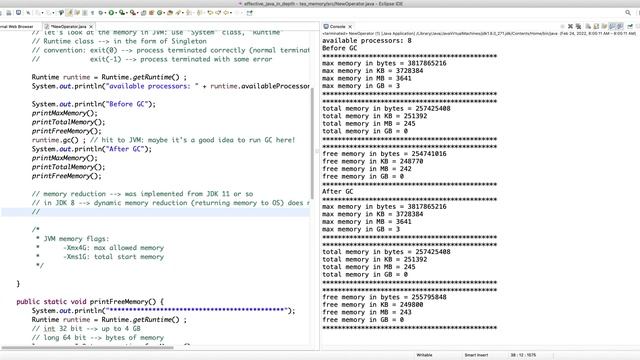Open the Debug dropdown arrow

point(105,13)
